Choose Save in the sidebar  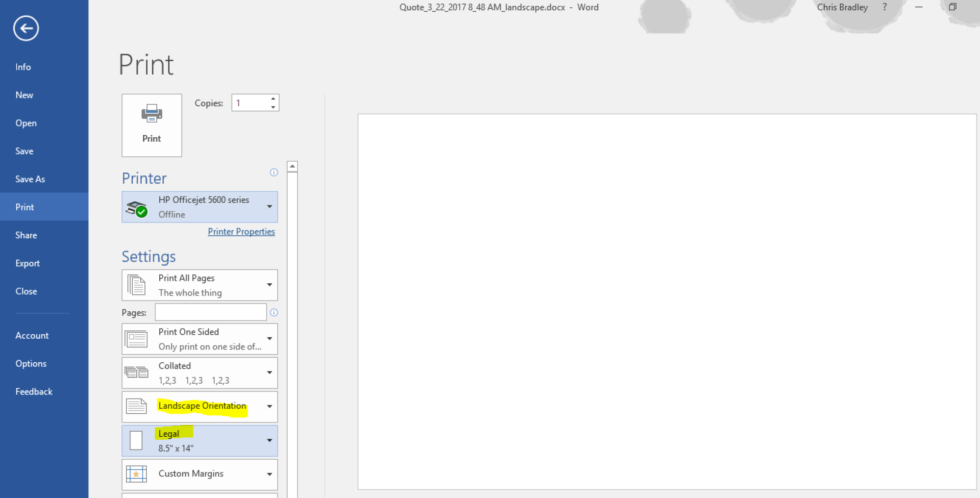point(44,151)
